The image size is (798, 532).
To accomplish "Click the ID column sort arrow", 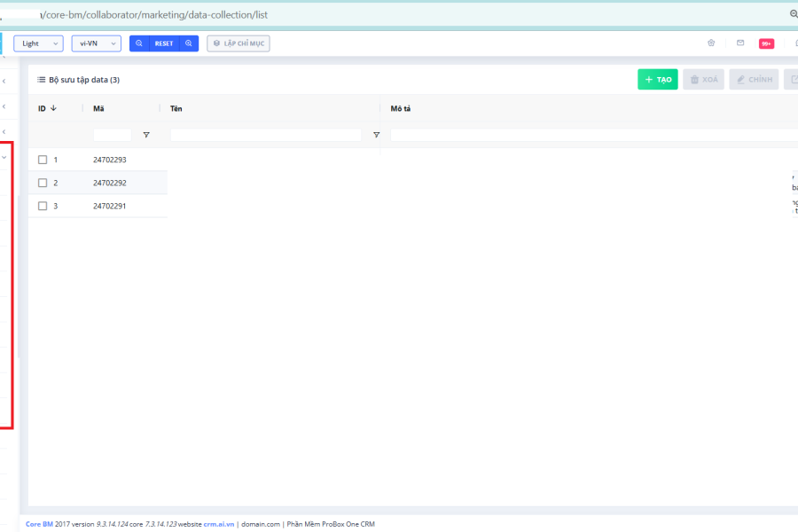I will click(x=53, y=108).
